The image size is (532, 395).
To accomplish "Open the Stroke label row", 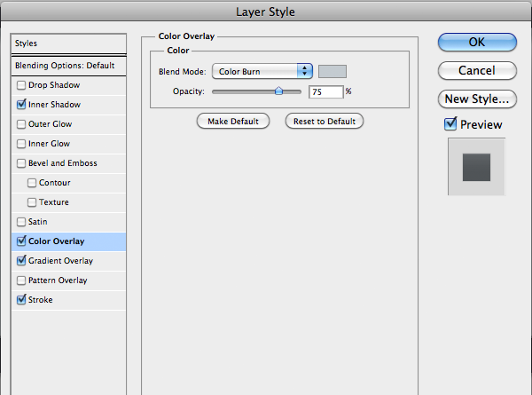I will point(69,300).
